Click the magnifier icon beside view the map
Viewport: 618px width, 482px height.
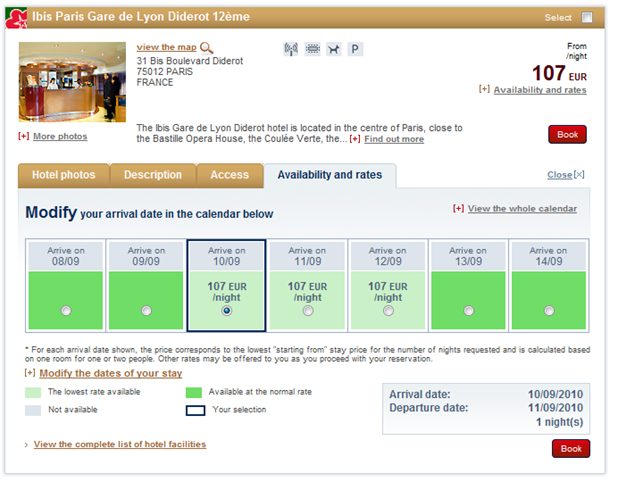(207, 48)
